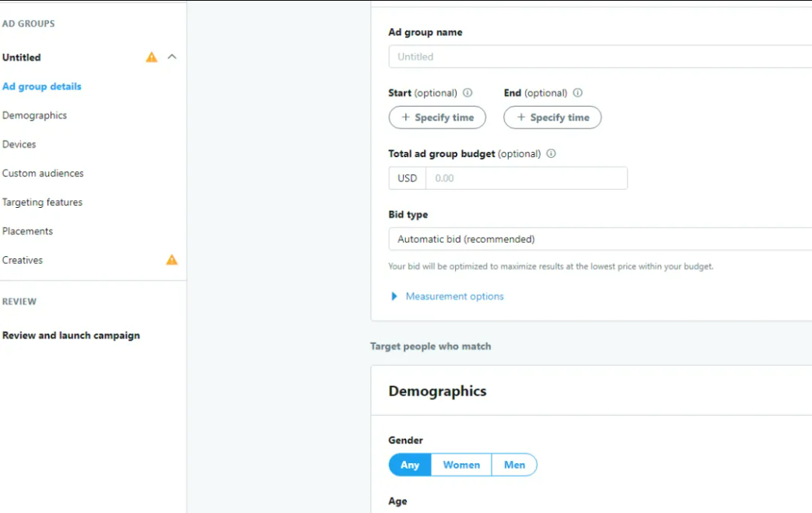Open Review and launch campaign
The height and width of the screenshot is (513, 812).
coord(71,336)
